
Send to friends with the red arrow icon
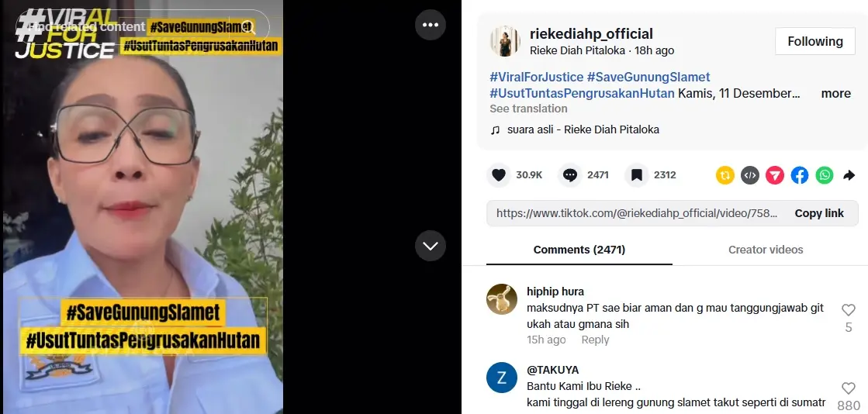coord(775,175)
